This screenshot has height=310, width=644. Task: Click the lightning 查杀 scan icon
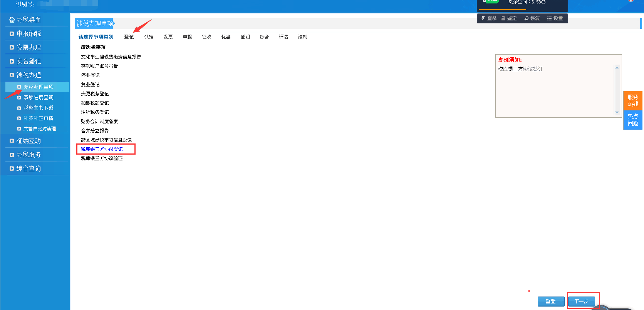pyautogui.click(x=483, y=18)
